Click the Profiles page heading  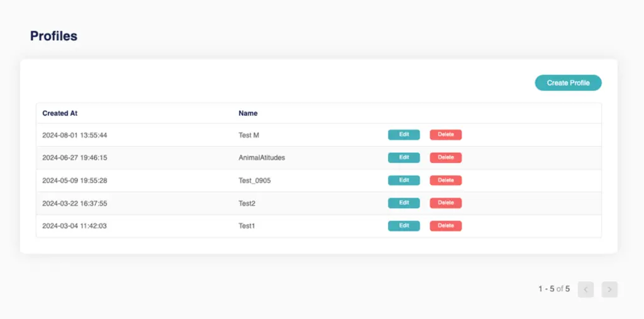pyautogui.click(x=53, y=36)
